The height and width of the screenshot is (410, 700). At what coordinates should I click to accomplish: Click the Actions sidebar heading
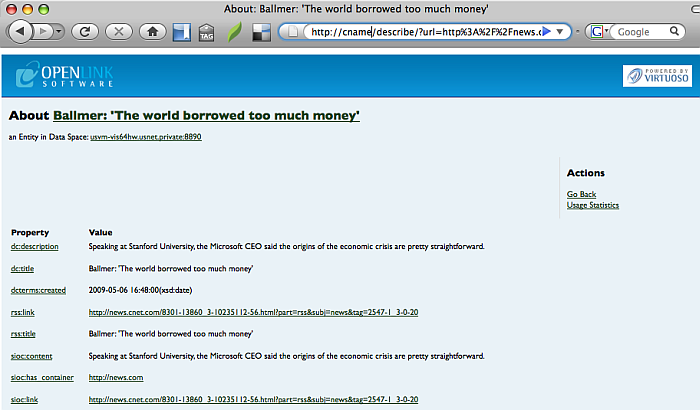click(x=586, y=173)
